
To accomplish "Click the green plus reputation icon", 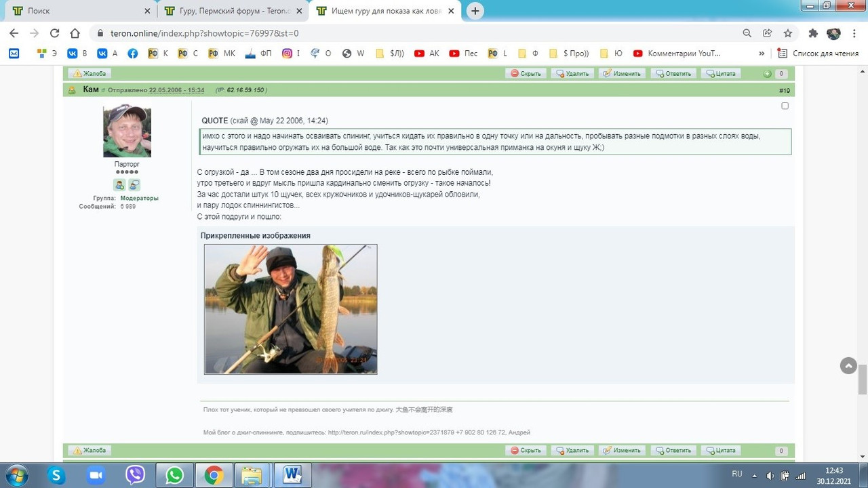I will [766, 73].
